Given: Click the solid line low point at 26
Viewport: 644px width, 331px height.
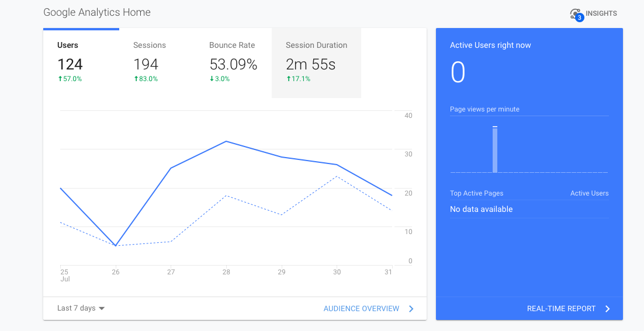Looking at the screenshot, I should click(x=116, y=245).
